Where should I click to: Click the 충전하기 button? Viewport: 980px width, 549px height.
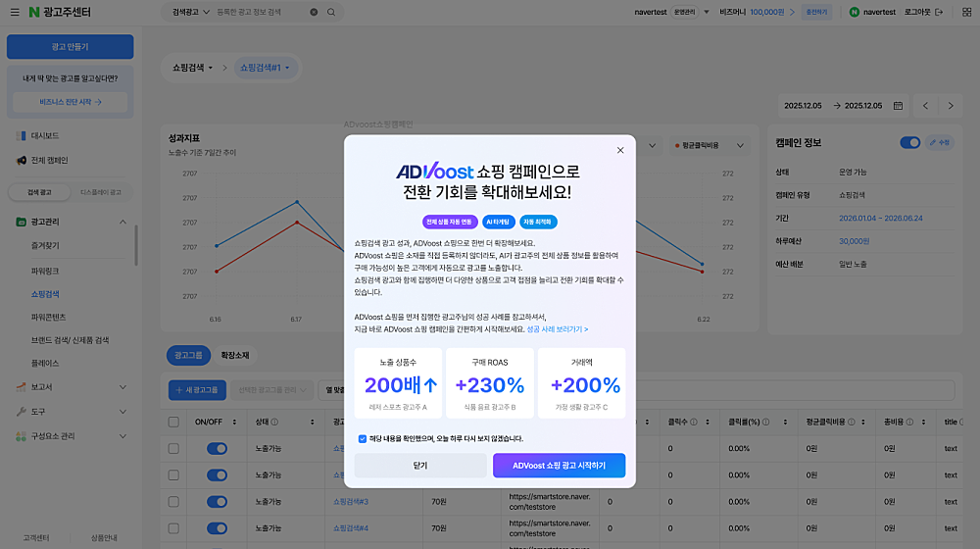click(816, 12)
